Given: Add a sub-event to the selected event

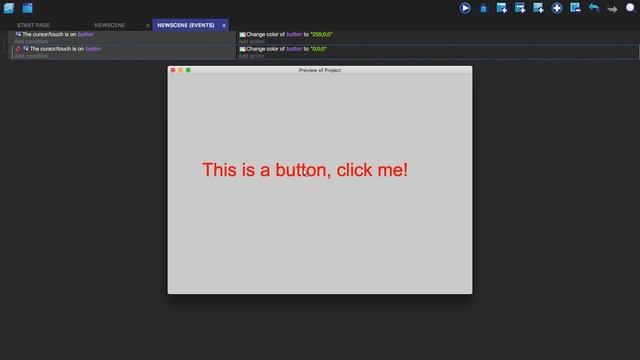Looking at the screenshot, I should (x=520, y=8).
